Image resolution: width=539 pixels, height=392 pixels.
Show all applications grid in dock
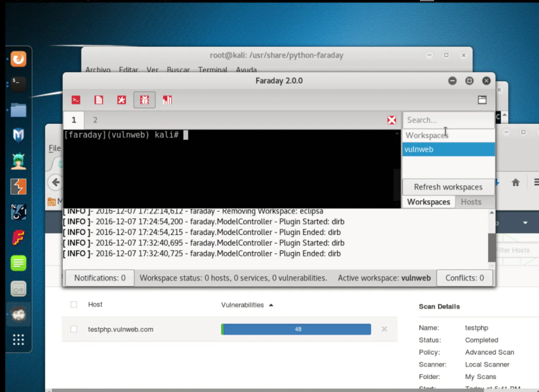pos(18,340)
